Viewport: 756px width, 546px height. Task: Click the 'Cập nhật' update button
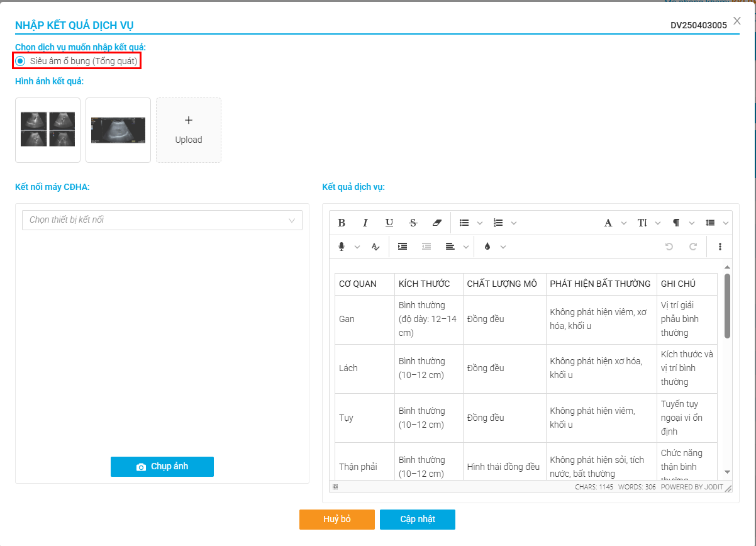(418, 520)
